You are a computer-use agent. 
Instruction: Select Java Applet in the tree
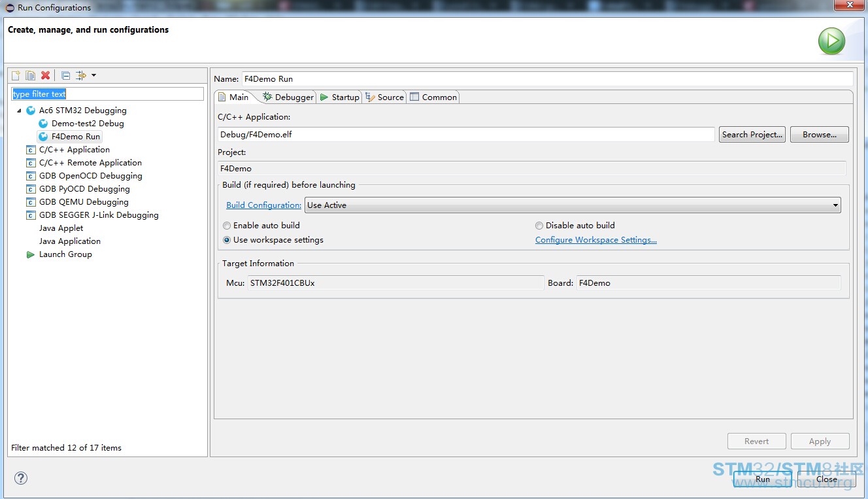61,228
